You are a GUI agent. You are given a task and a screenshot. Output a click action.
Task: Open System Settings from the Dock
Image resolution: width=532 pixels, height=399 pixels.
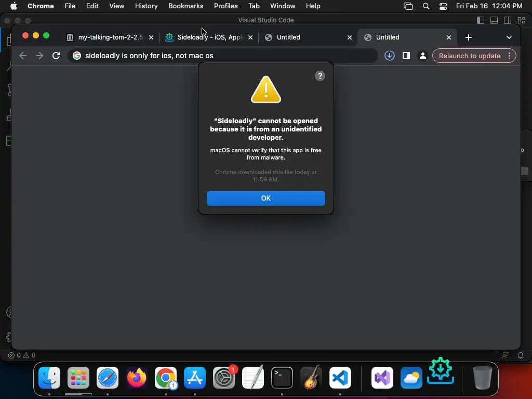[x=224, y=378]
